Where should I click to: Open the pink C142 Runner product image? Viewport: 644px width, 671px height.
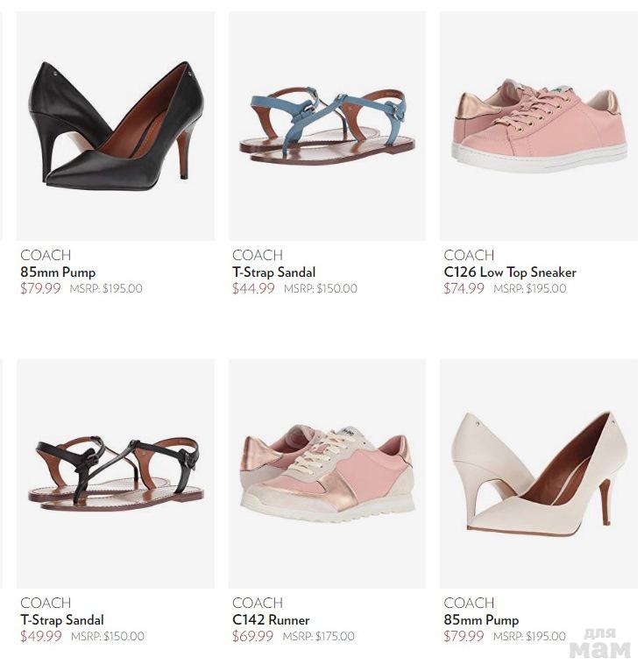click(x=328, y=474)
